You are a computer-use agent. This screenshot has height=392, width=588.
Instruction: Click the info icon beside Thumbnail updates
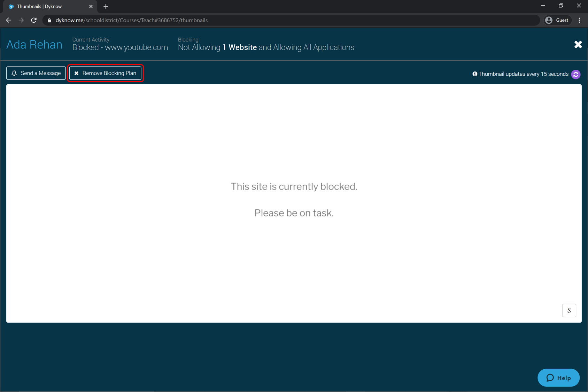click(x=474, y=74)
